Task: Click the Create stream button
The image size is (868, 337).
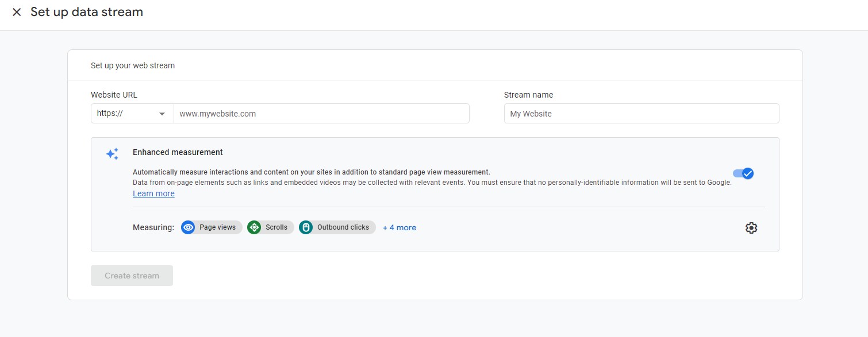Action: click(132, 276)
